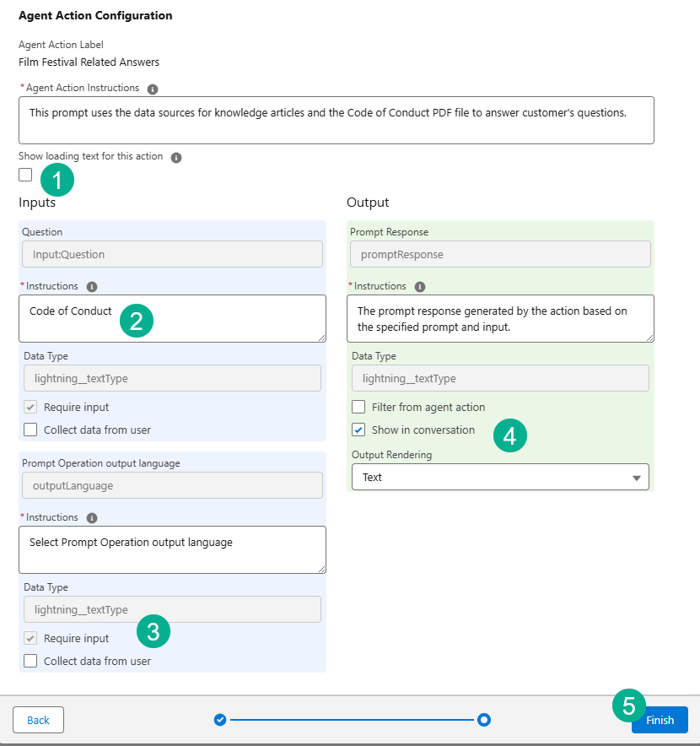Open info tooltip for Question input Instructions

(92, 287)
